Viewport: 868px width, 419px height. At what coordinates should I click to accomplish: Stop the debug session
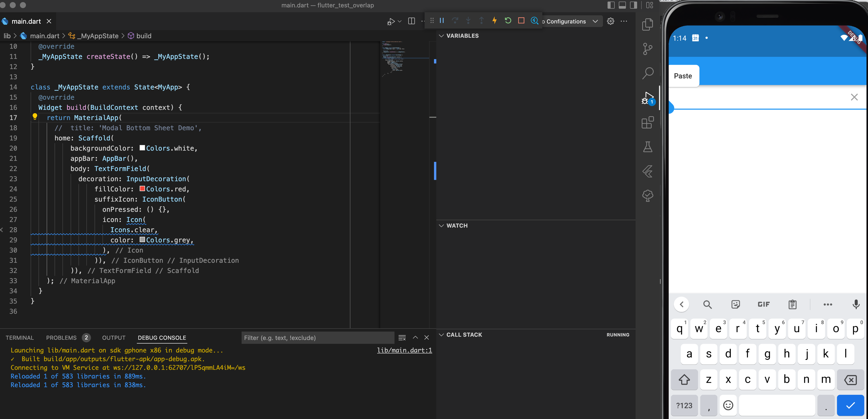(521, 21)
